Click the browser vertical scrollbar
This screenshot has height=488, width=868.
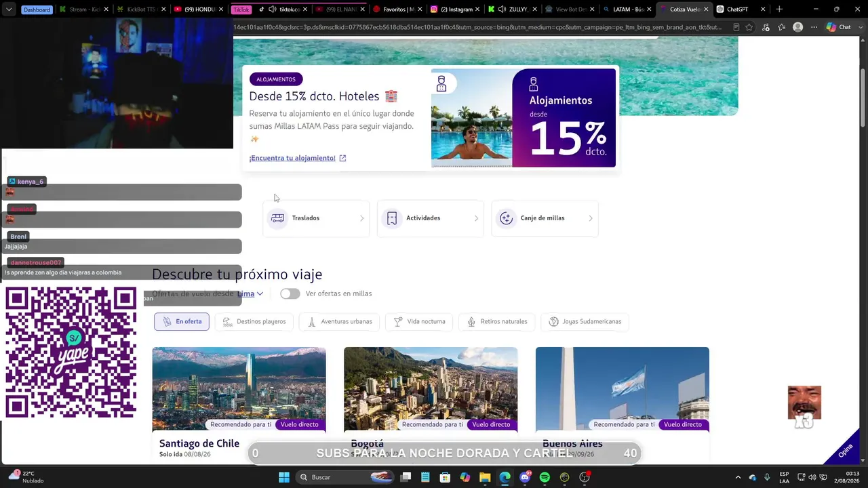pos(863,98)
